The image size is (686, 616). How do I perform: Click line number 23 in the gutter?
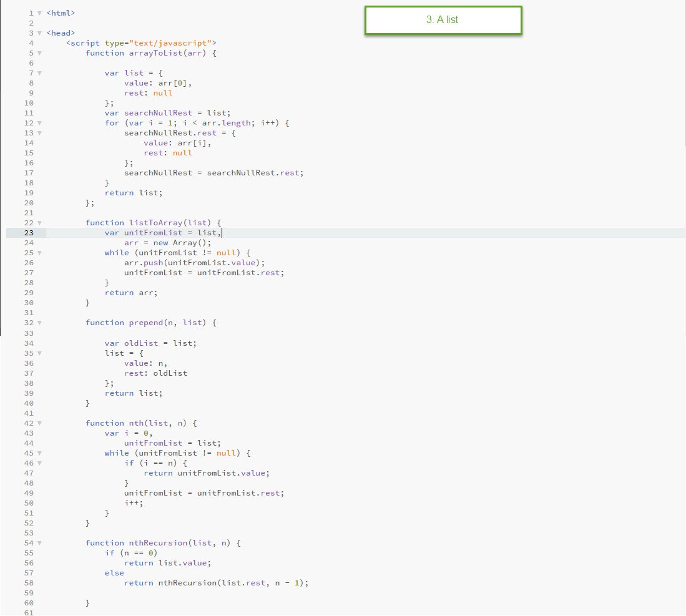point(29,233)
